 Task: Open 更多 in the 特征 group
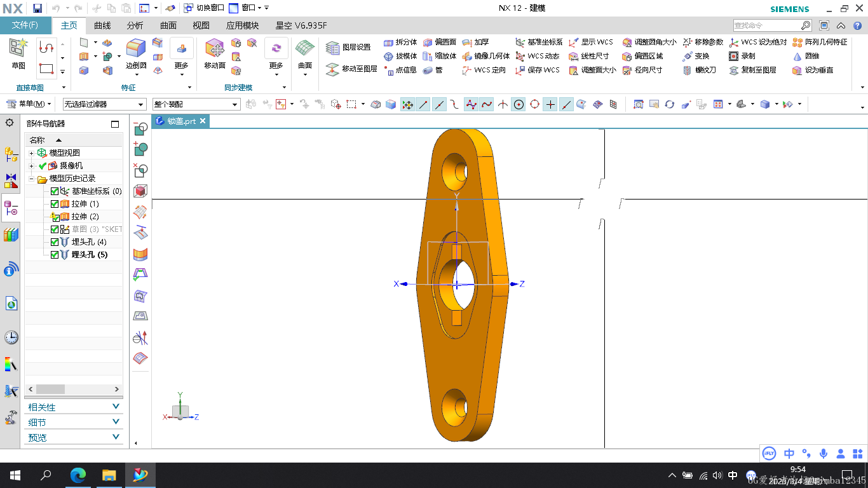[x=181, y=56]
